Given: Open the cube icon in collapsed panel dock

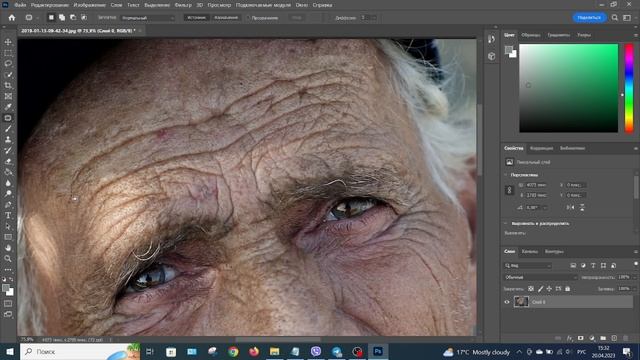Looking at the screenshot, I should pyautogui.click(x=491, y=56).
